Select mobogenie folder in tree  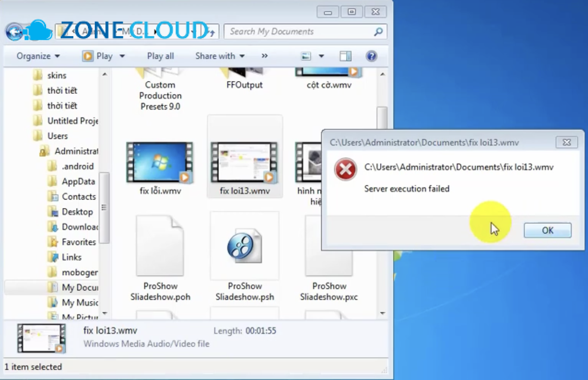pyautogui.click(x=73, y=272)
